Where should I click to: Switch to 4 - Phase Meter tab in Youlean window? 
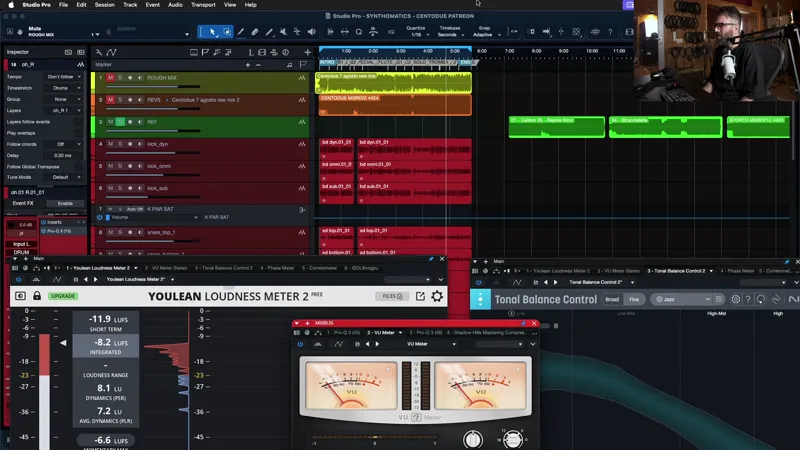[277, 268]
